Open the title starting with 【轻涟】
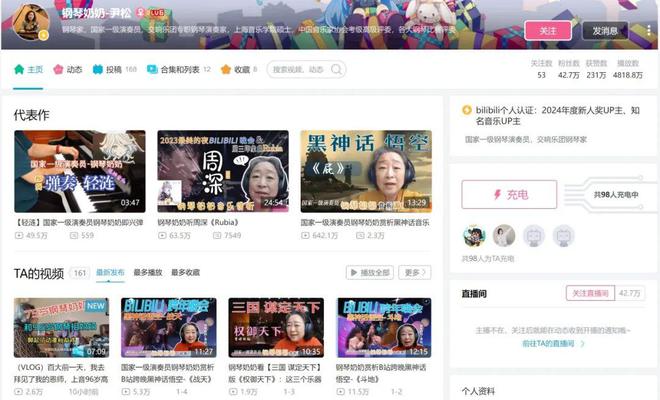The image size is (660, 400). (x=79, y=222)
